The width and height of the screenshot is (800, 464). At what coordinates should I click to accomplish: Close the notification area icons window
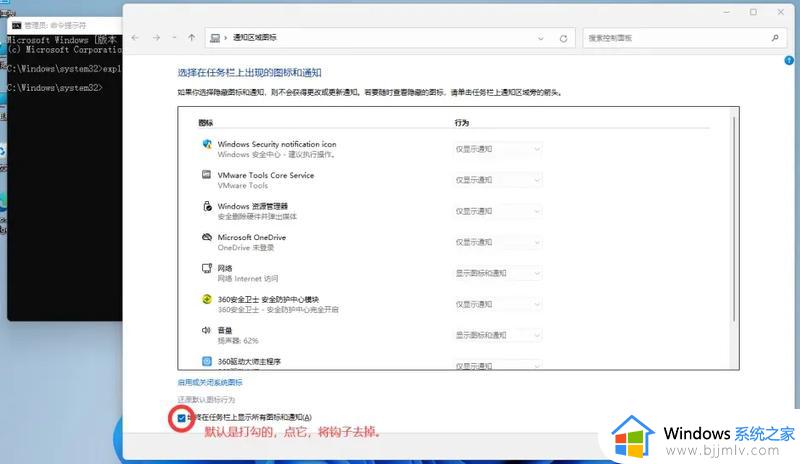click(781, 12)
